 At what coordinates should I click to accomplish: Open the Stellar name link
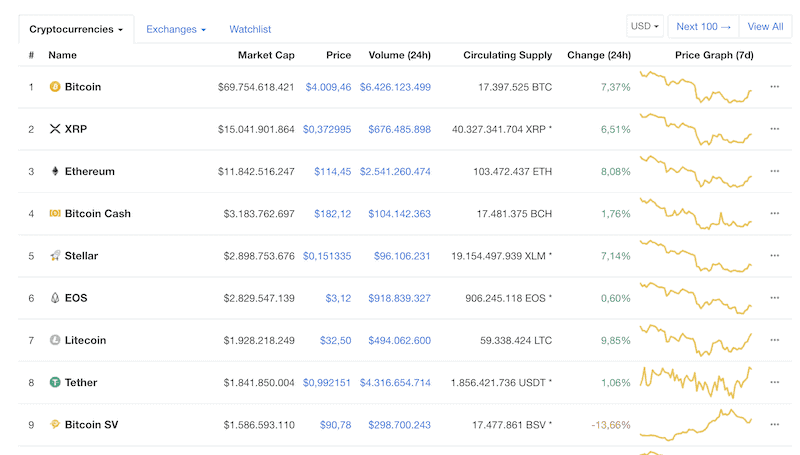(81, 256)
